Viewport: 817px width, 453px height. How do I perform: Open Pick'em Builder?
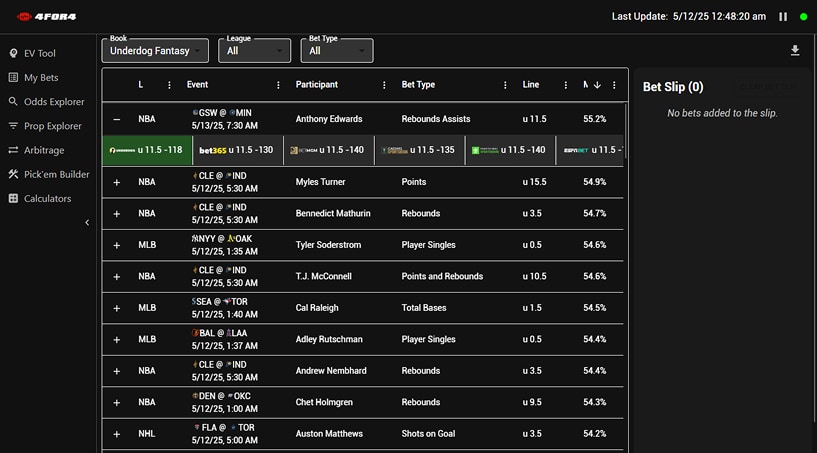(x=49, y=174)
